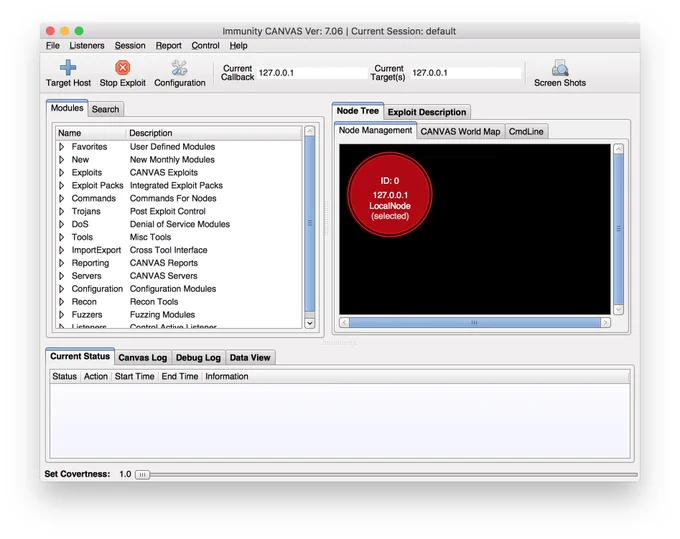Image resolution: width=680 pixels, height=539 pixels.
Task: Switch to the Canvas Log tab
Action: click(x=143, y=358)
